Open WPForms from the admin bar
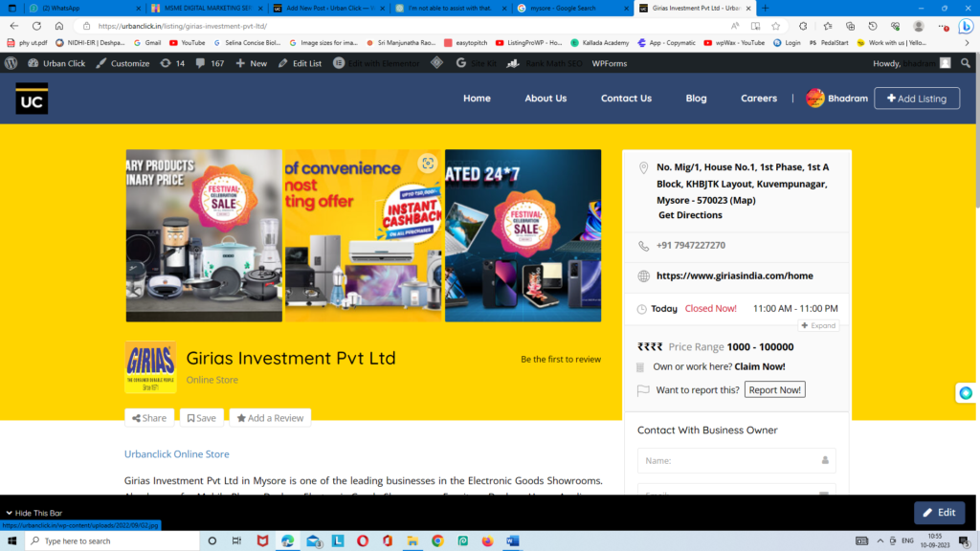This screenshot has width=980, height=551. 610,63
